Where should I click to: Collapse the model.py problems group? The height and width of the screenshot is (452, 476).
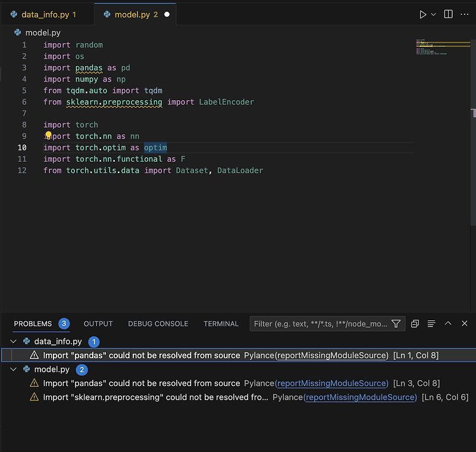coord(13,369)
